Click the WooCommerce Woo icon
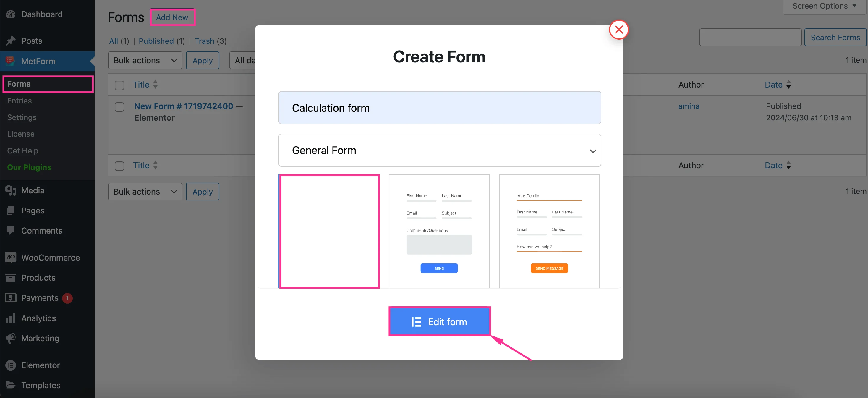Image resolution: width=868 pixels, height=398 pixels. coord(11,257)
